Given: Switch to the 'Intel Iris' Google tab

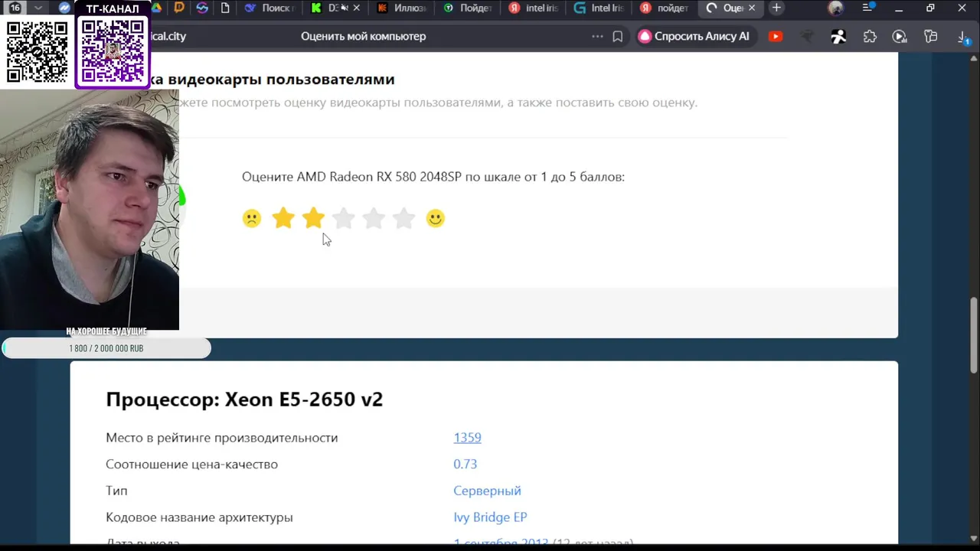Looking at the screenshot, I should click(600, 8).
